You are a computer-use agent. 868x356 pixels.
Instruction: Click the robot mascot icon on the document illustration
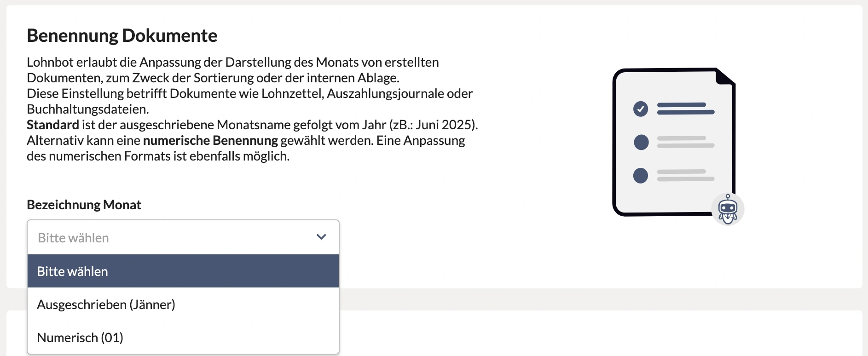pyautogui.click(x=728, y=209)
